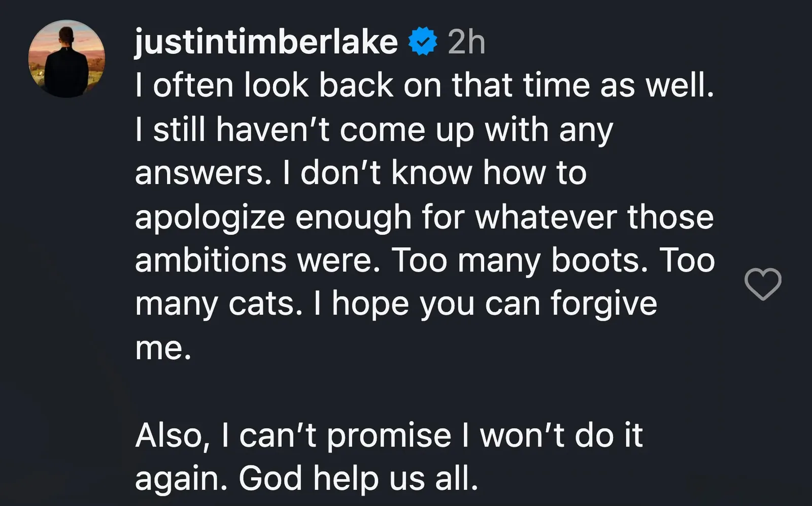The width and height of the screenshot is (812, 506).
Task: Click the word 'whatever' in the comment
Action: point(547,217)
